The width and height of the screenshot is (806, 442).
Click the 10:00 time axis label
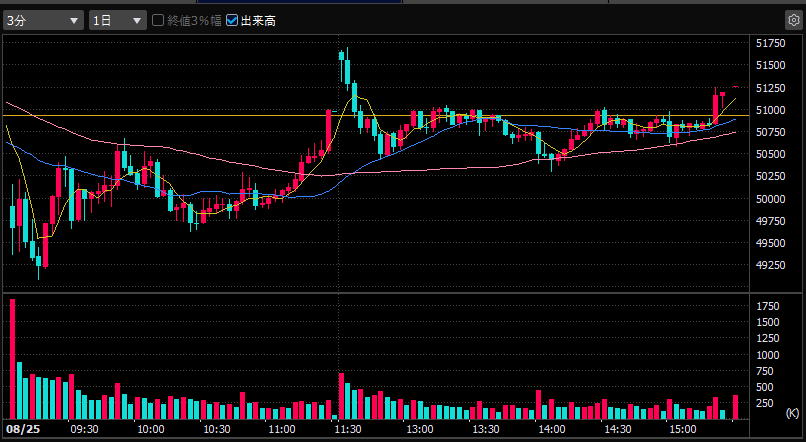151,429
